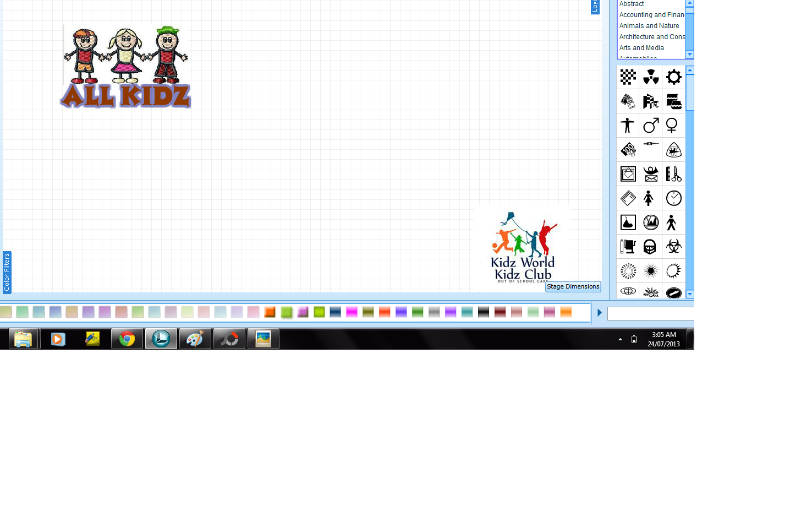Viewport: 812px width, 511px height.
Task: Select the banknote and coins symbol
Action: tap(628, 150)
